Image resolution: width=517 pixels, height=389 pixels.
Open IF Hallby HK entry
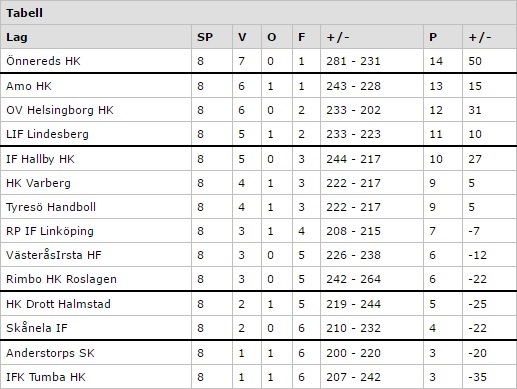40,159
